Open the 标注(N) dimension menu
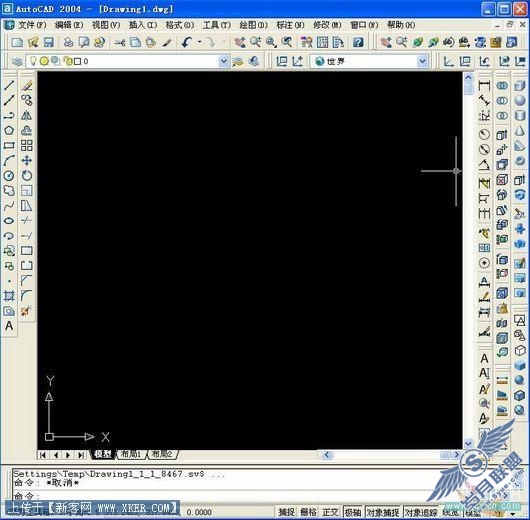 [x=290, y=25]
